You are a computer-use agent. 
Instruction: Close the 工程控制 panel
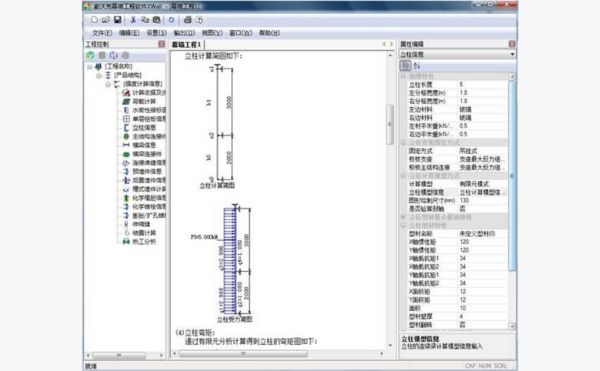pyautogui.click(x=161, y=44)
